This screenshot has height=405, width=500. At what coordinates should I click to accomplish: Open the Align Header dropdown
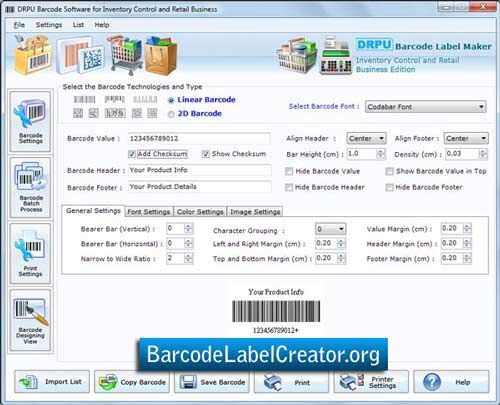(x=366, y=138)
